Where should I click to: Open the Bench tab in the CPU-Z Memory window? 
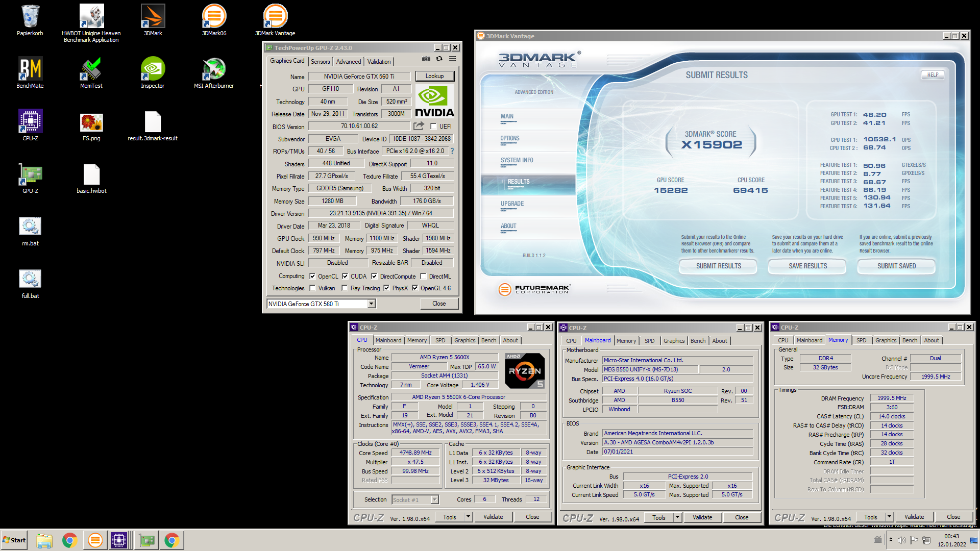click(910, 340)
